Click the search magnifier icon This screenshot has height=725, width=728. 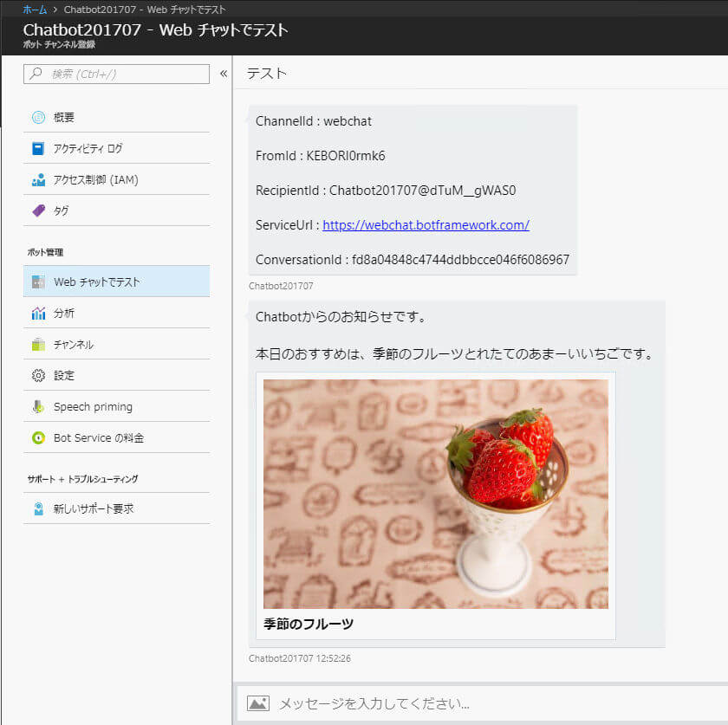36,74
